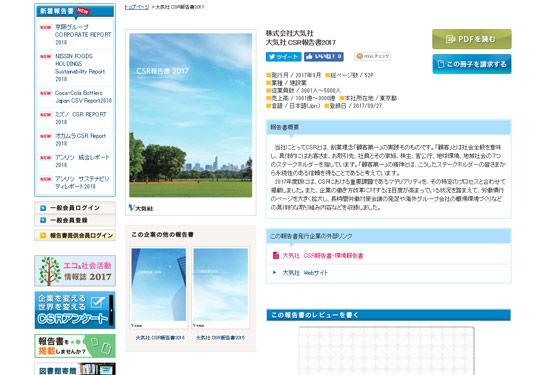Open 大気社 CSR報告書2015 cover thumbnail
The image size is (550, 375).
(x=221, y=288)
